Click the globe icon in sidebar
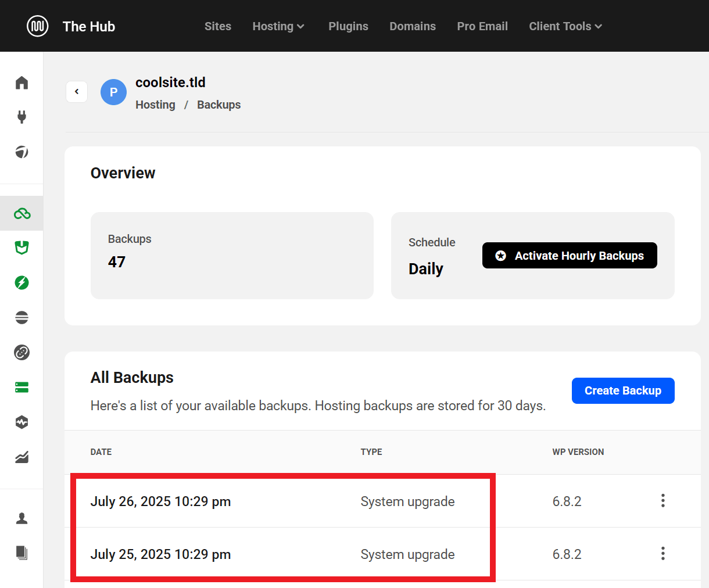Image resolution: width=709 pixels, height=588 pixels. [x=22, y=152]
